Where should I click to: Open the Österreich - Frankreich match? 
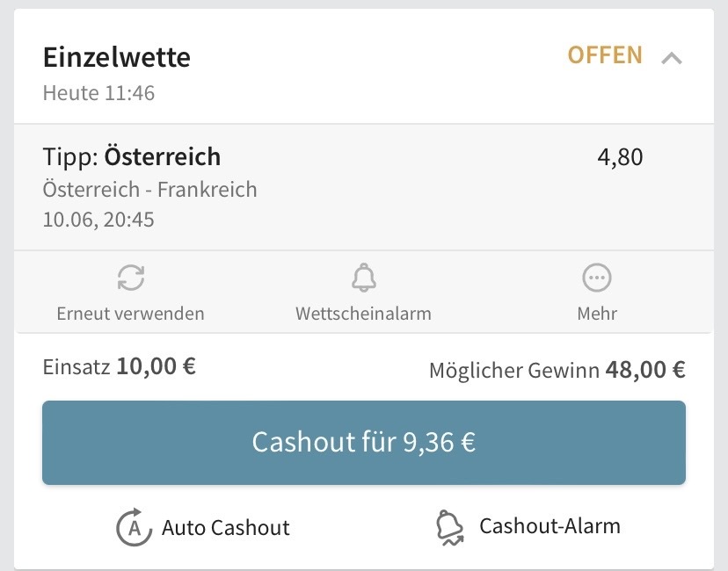(x=150, y=189)
